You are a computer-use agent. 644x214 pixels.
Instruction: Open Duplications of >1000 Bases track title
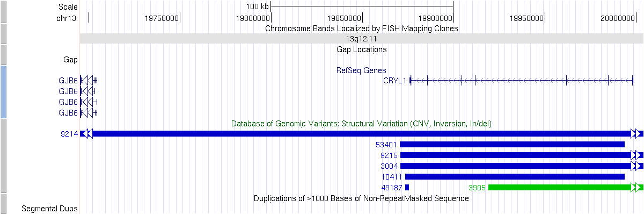tap(361, 198)
